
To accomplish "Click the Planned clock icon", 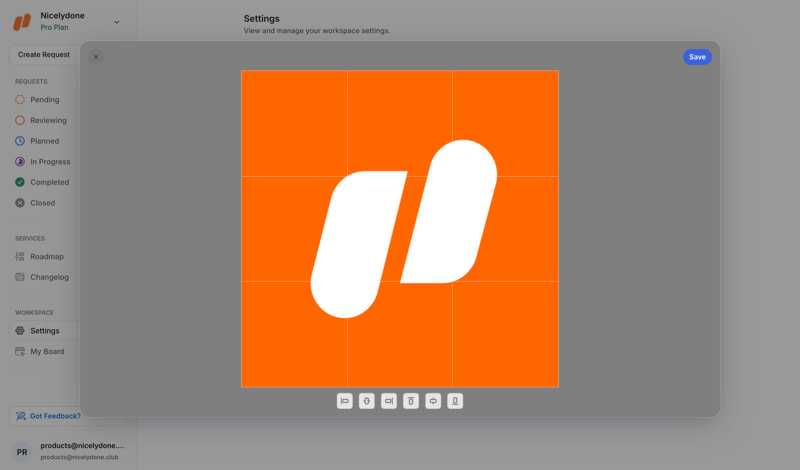I will (20, 141).
